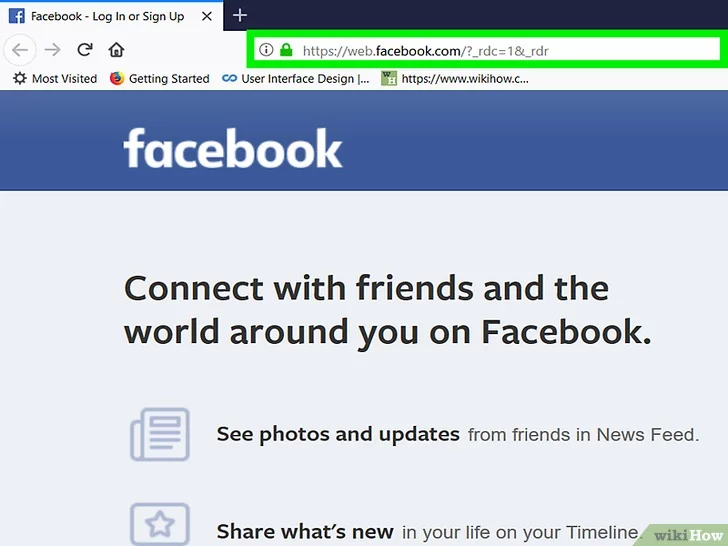Click the green secure padlock icon
The image size is (728, 546).
pos(286,49)
